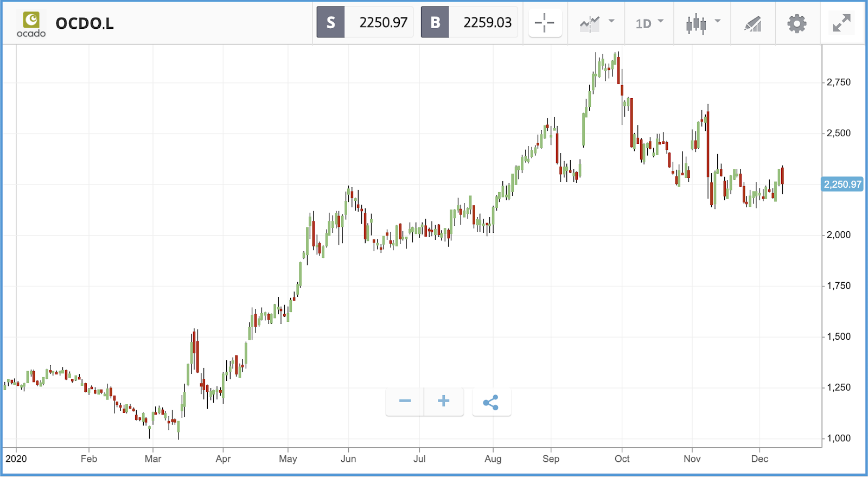Click the 1,000 price axis label

click(x=838, y=438)
